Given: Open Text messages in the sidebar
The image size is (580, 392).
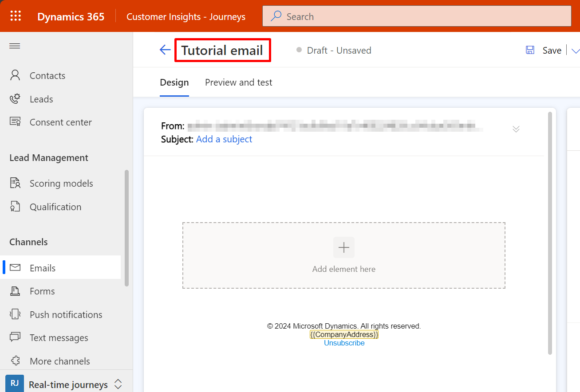Looking at the screenshot, I should tap(59, 337).
